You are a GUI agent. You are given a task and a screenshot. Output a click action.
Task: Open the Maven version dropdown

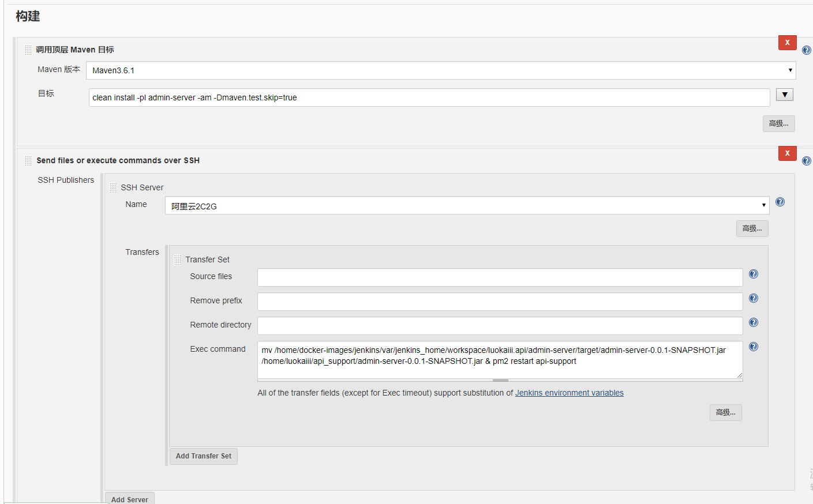[x=441, y=70]
